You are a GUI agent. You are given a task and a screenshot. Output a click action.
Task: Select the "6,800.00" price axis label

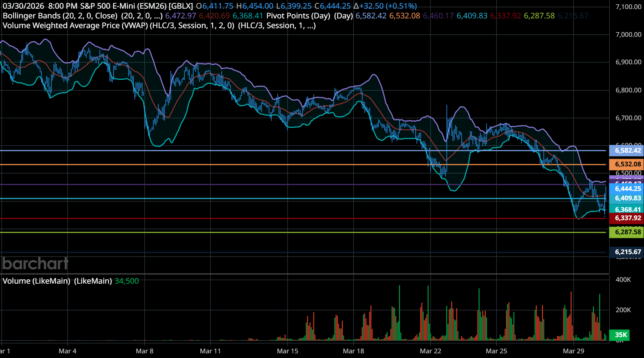pyautogui.click(x=628, y=90)
